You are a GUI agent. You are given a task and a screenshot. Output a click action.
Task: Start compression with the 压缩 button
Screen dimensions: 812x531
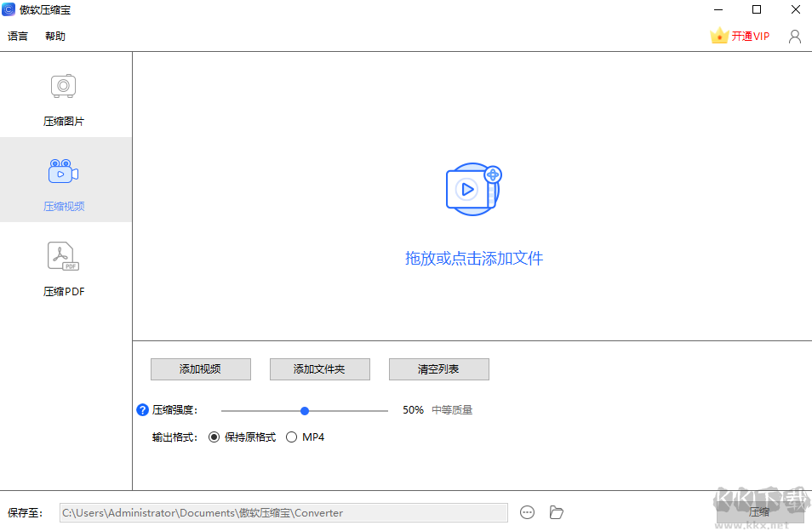click(760, 512)
